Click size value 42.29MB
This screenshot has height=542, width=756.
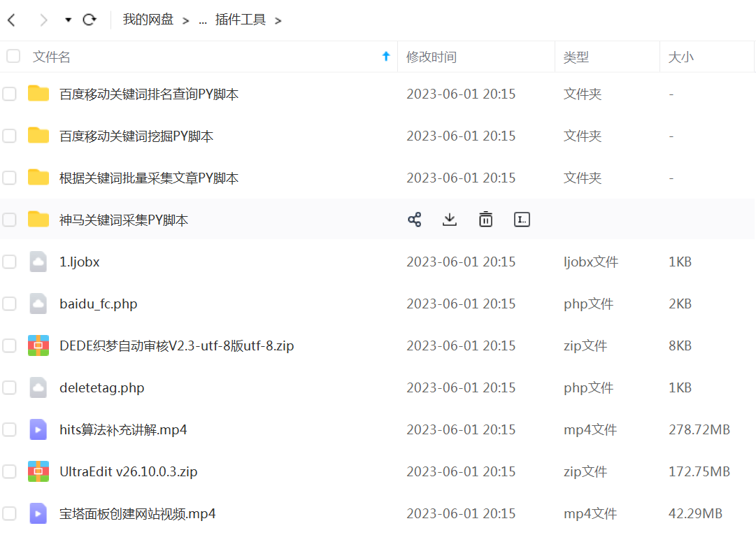pyautogui.click(x=695, y=513)
